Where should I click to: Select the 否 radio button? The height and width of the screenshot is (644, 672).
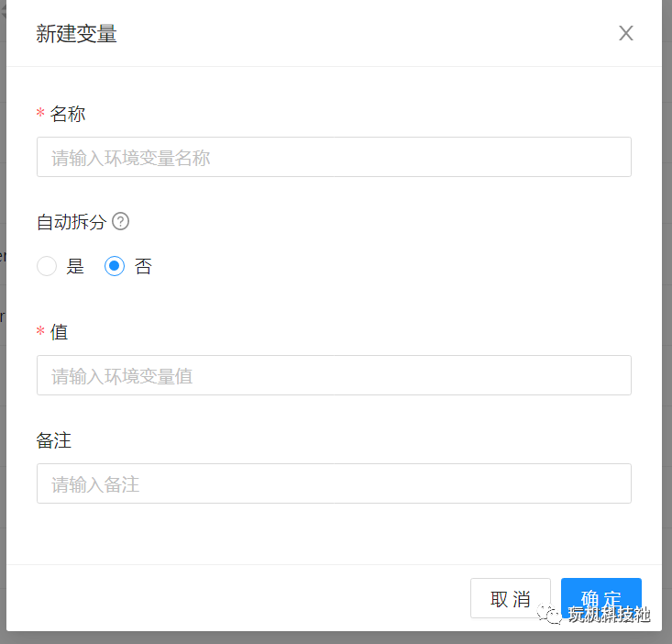(115, 266)
